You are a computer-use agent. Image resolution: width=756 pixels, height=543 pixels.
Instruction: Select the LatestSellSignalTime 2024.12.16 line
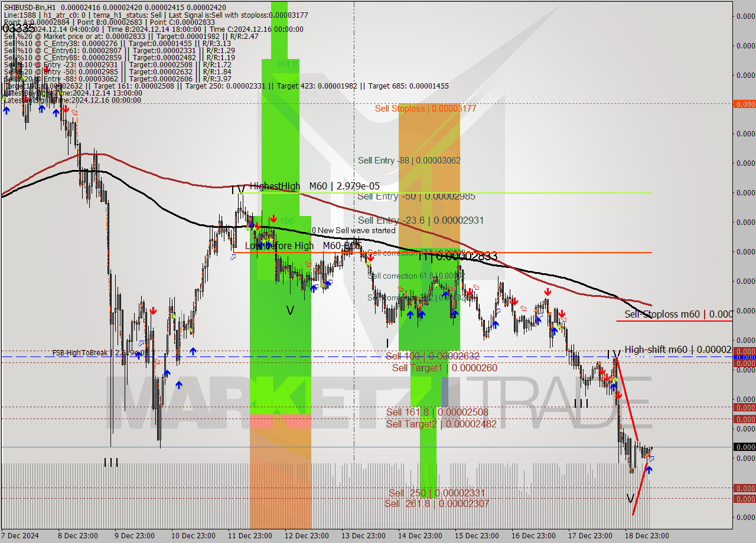tap(72, 100)
